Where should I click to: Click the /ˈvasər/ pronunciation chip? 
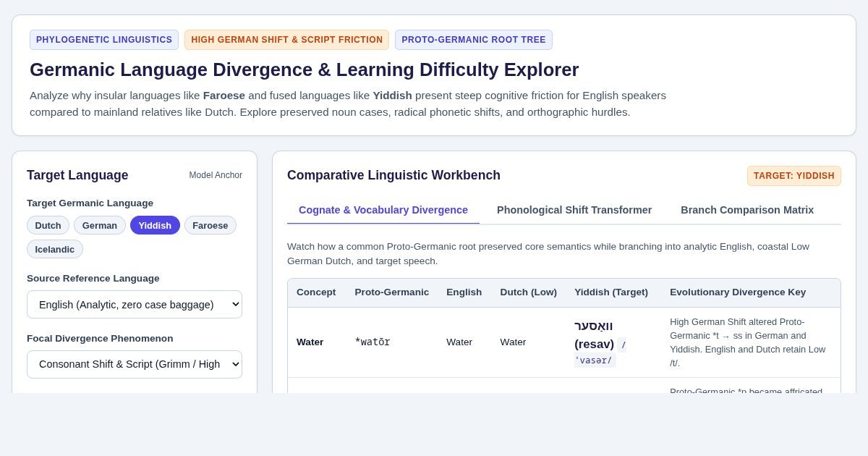tap(600, 353)
